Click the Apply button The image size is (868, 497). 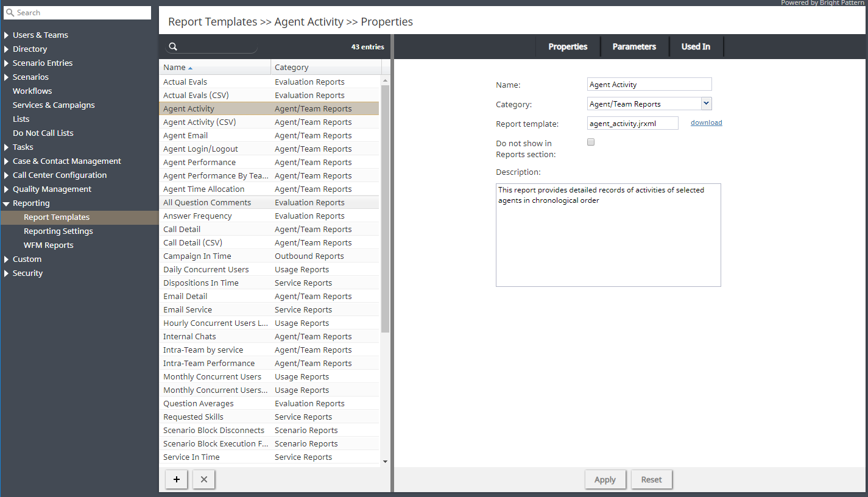pyautogui.click(x=605, y=479)
